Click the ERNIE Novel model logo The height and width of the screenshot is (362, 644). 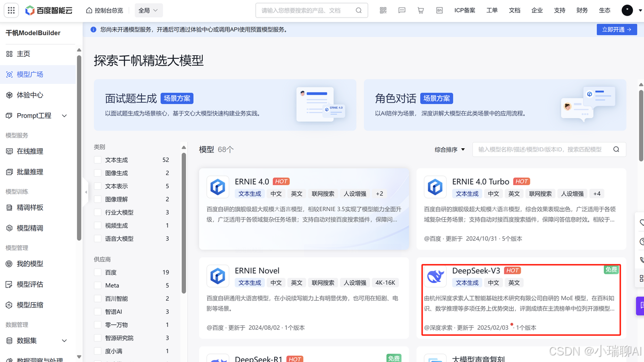click(x=218, y=277)
